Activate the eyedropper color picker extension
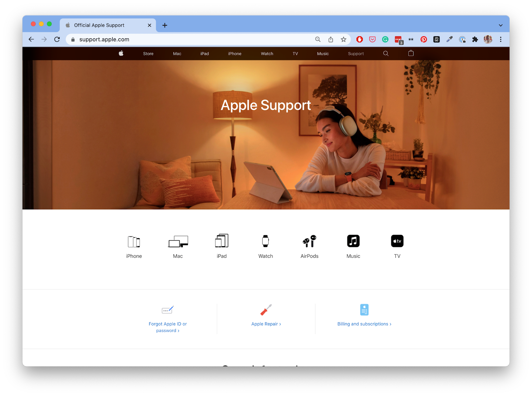532x396 pixels. (x=450, y=39)
